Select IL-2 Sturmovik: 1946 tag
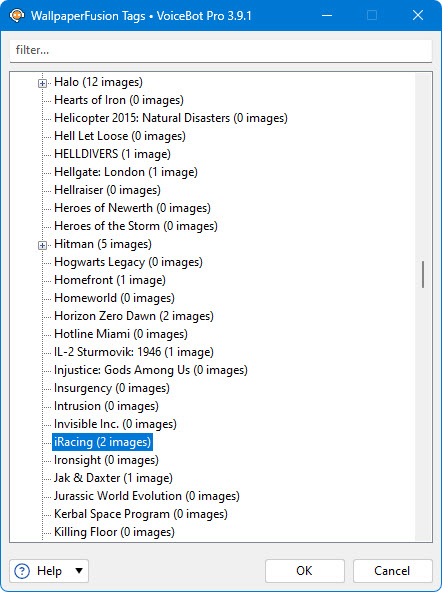 pos(134,352)
